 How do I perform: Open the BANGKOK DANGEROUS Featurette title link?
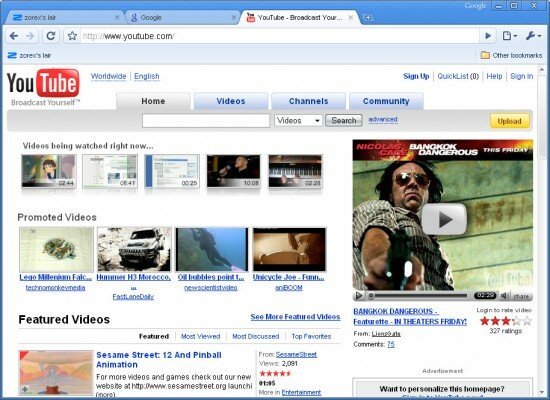click(x=410, y=316)
